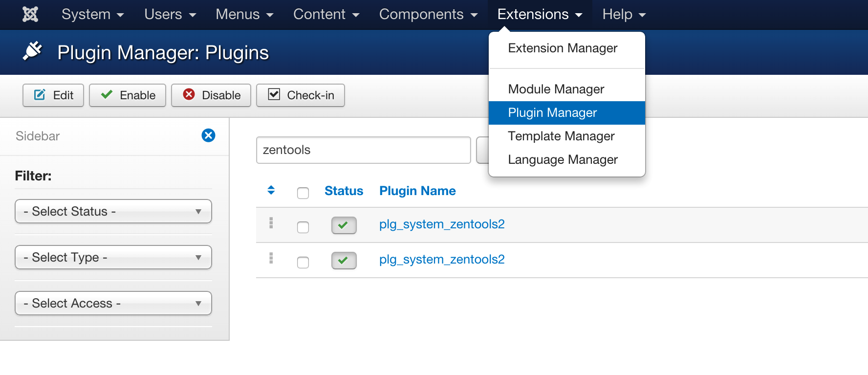Grab drag handle of first plg_system_zentools2 row

[x=271, y=223]
